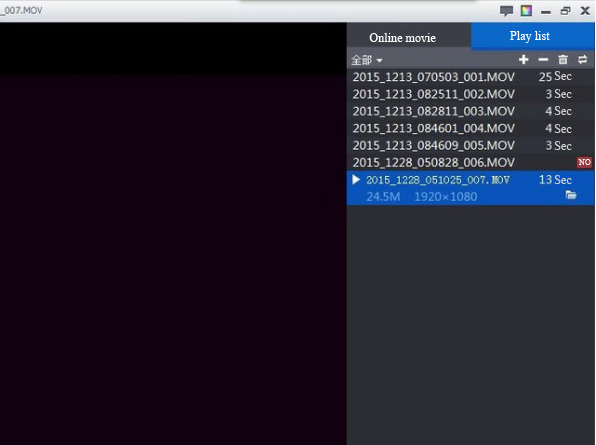Restore down the player window
596x445 pixels.
[566, 11]
